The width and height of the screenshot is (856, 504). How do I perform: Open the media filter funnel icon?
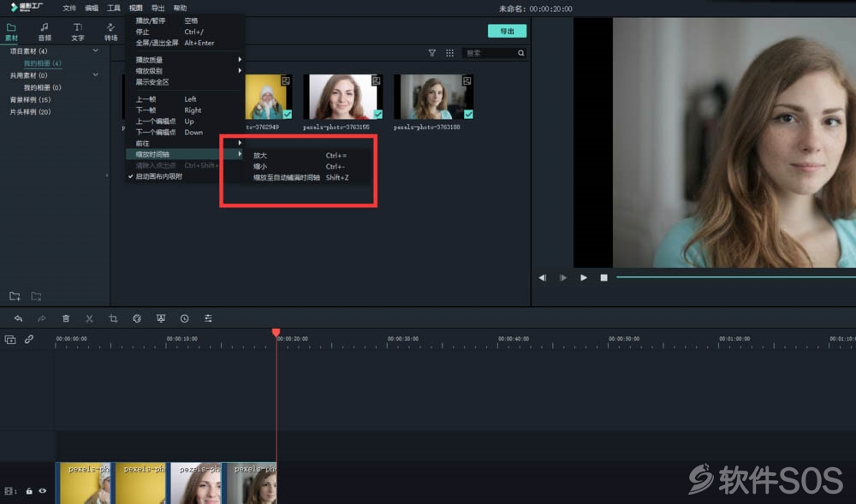431,53
